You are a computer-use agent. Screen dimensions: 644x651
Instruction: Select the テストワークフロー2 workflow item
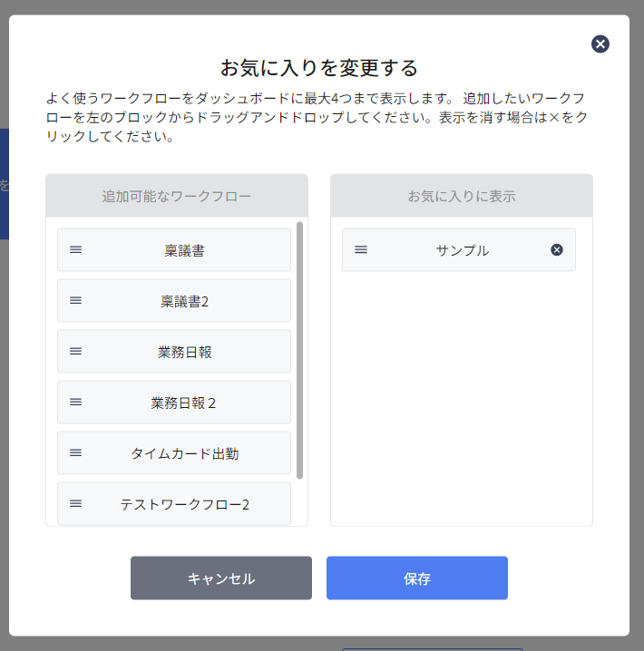(x=174, y=504)
